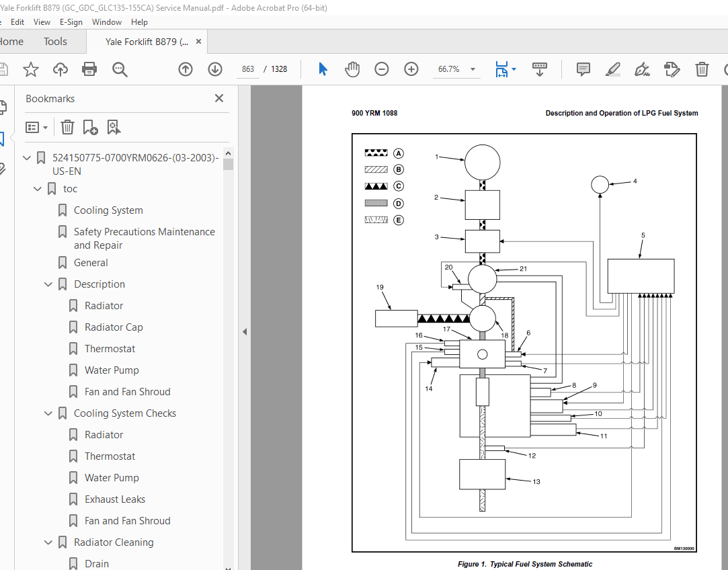
Task: Zoom in with the plus button
Action: (x=411, y=69)
